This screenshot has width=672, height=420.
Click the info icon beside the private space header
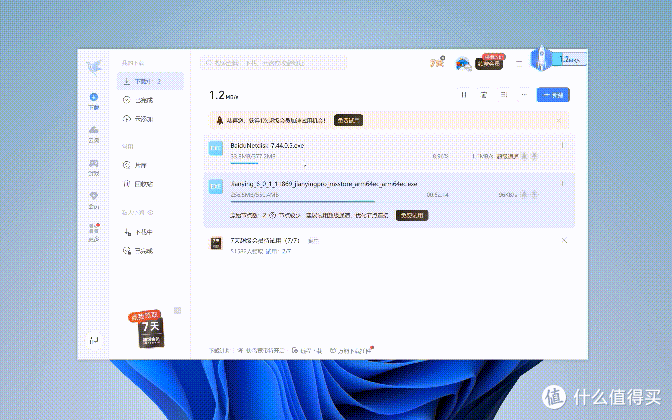click(150, 213)
